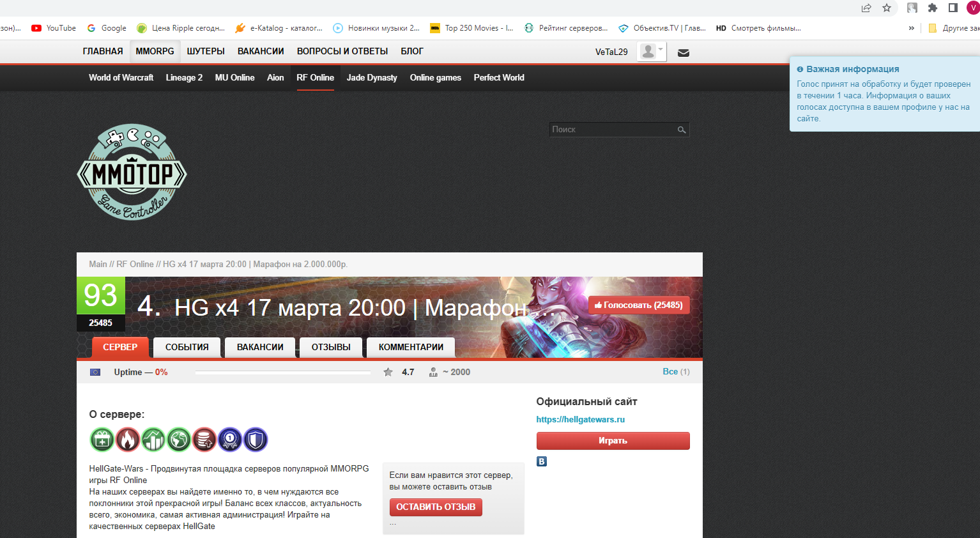This screenshot has width=980, height=538.
Task: Open the https://hellgatewars.ru link
Action: click(581, 420)
